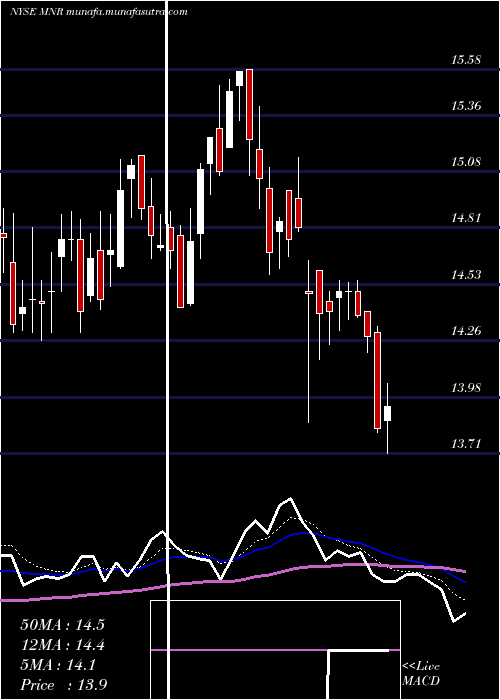Select the 15.36 price level label

point(466,106)
